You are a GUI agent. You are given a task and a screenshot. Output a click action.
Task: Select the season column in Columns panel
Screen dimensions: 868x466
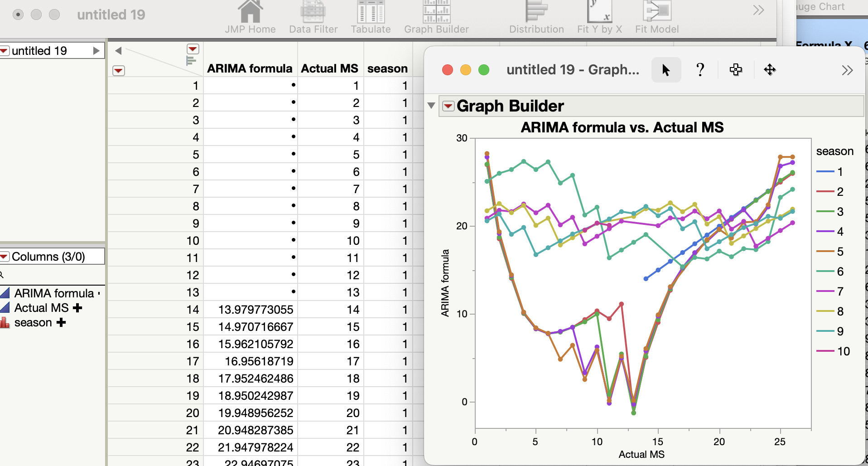pos(33,322)
